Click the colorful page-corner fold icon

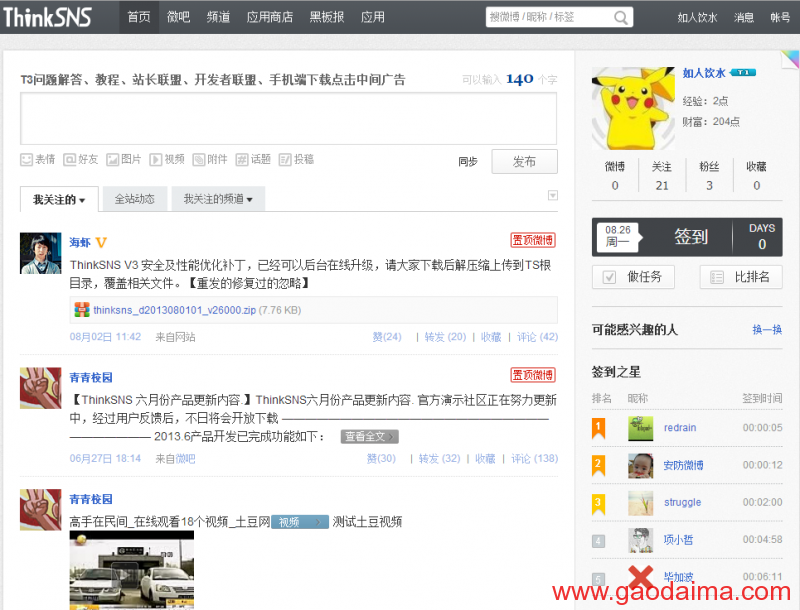point(790,60)
